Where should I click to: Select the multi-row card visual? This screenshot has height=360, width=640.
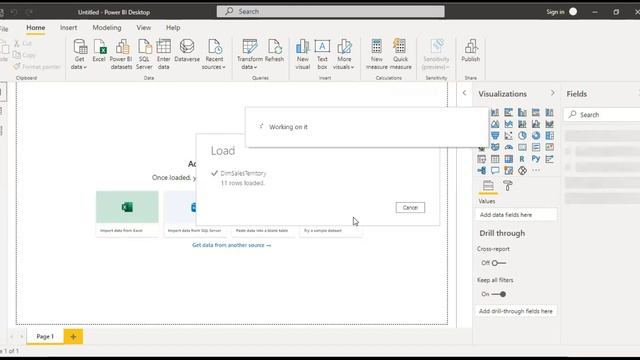point(536,147)
